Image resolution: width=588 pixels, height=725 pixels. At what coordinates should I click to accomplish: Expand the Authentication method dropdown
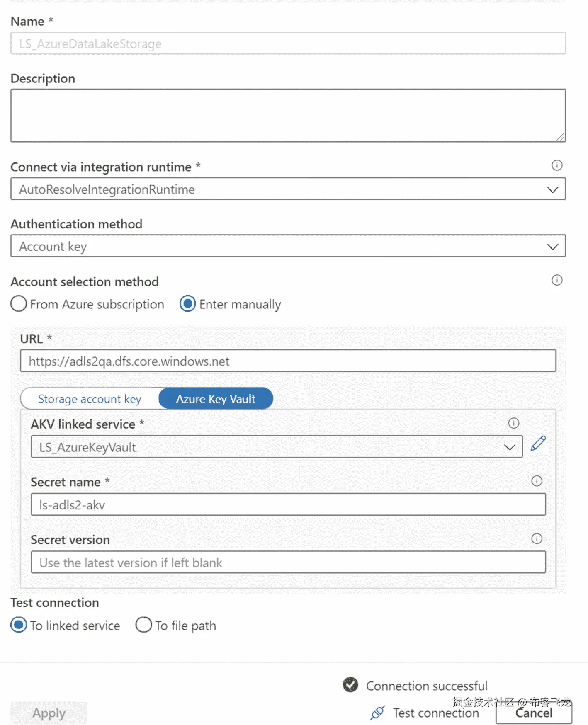288,247
